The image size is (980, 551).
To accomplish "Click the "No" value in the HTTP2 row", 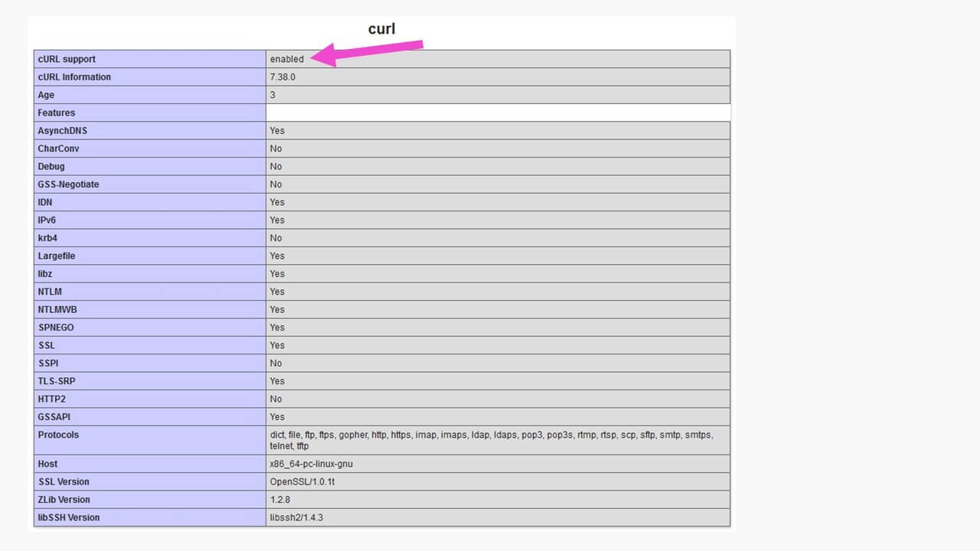I will (x=276, y=399).
